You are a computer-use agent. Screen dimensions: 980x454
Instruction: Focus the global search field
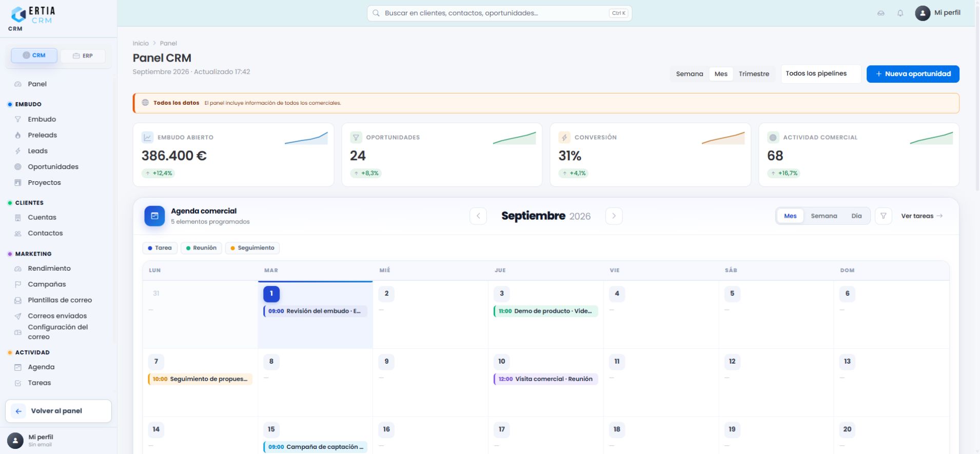point(499,13)
